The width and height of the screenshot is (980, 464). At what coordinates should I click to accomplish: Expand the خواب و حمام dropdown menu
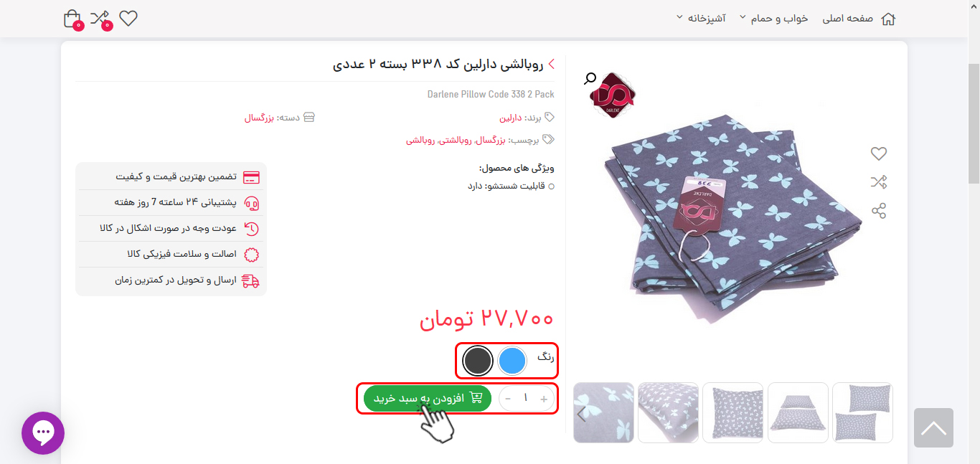click(773, 18)
